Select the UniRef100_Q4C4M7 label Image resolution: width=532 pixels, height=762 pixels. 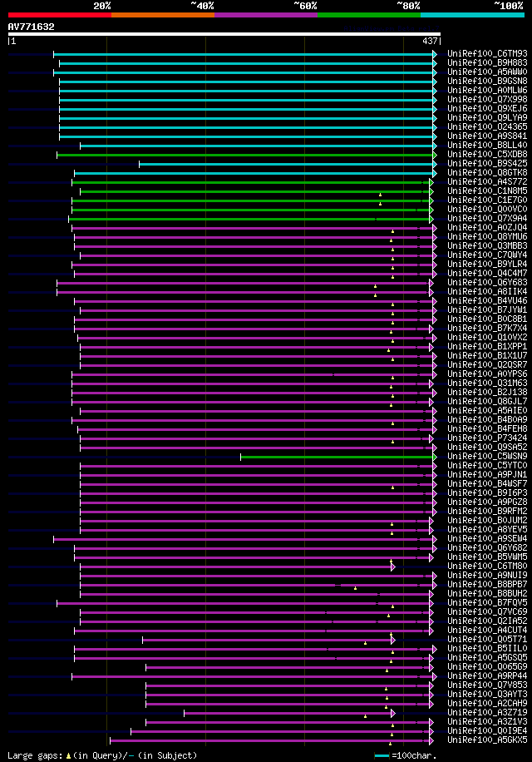(487, 274)
